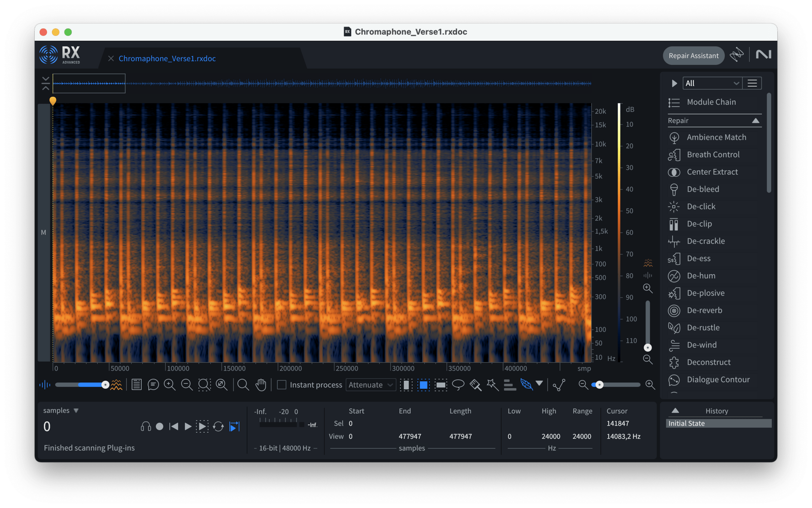Open the markers and regions comment icon
Image resolution: width=812 pixels, height=508 pixels.
point(153,385)
